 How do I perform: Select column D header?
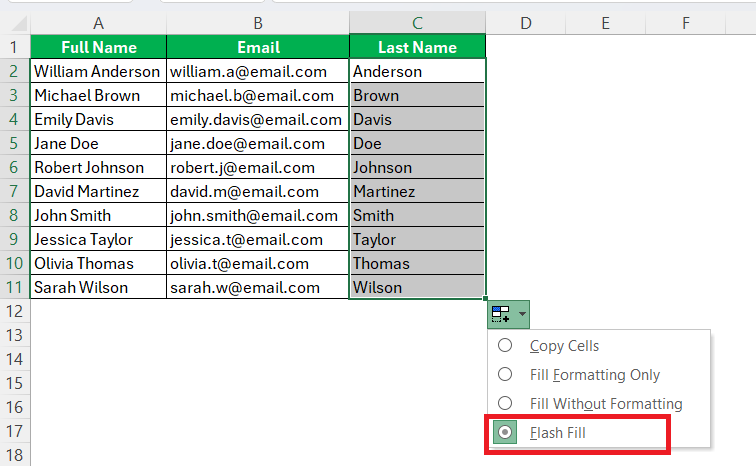coord(526,23)
